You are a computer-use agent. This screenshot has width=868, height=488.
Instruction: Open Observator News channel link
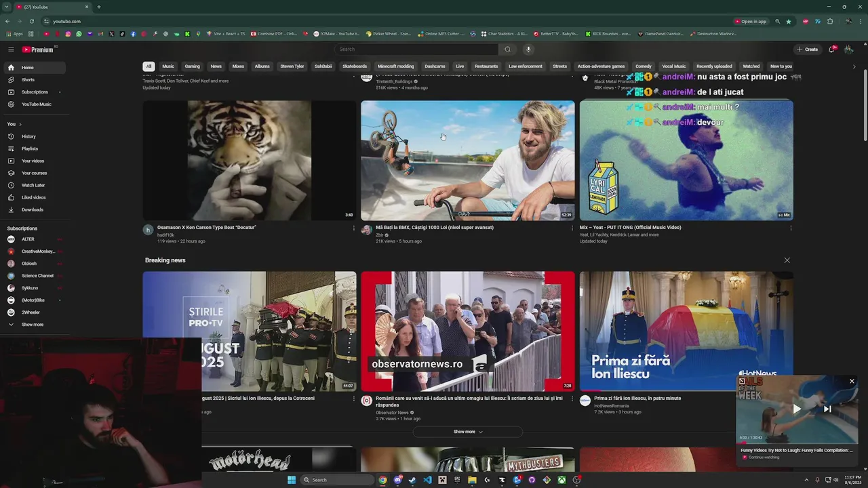point(392,412)
